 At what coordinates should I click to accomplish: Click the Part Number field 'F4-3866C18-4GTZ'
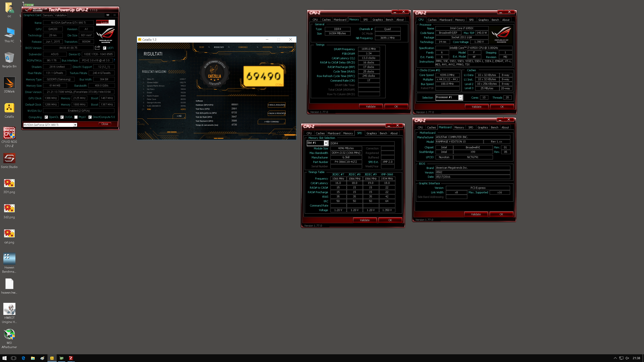point(346,162)
